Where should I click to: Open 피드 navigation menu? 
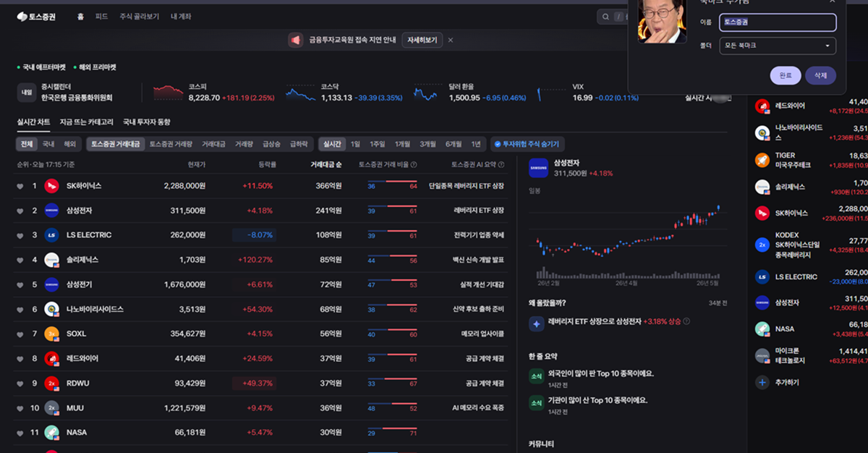[101, 16]
